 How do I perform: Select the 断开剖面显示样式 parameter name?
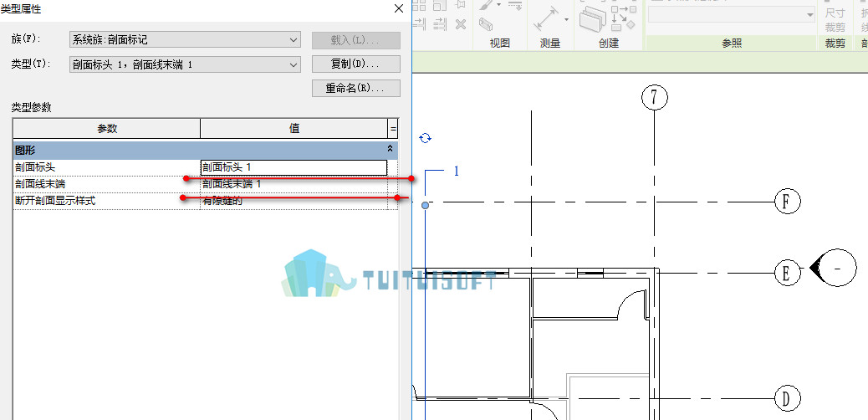(55, 201)
